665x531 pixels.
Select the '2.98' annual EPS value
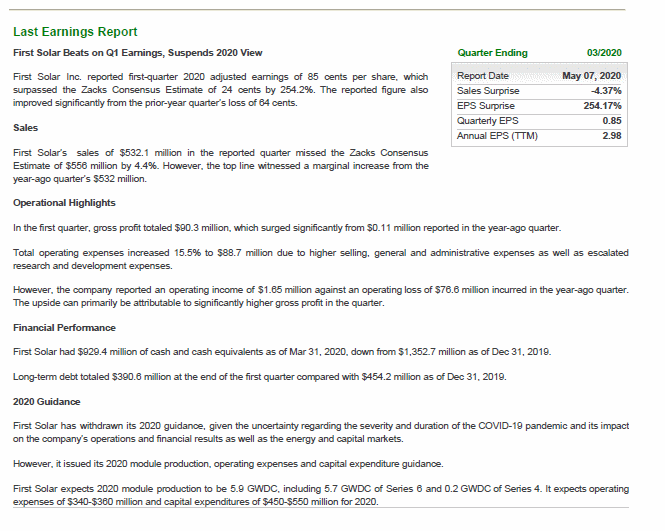[612, 136]
